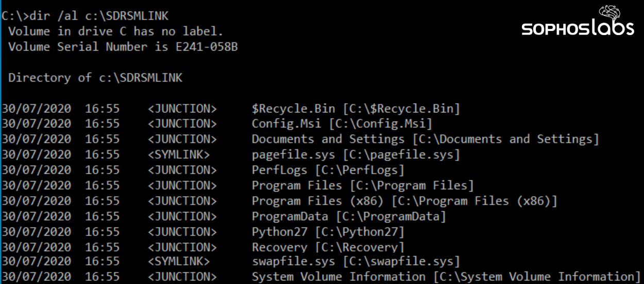Click the JUNCTION tag beside $Recycle.Bin

coord(182,109)
